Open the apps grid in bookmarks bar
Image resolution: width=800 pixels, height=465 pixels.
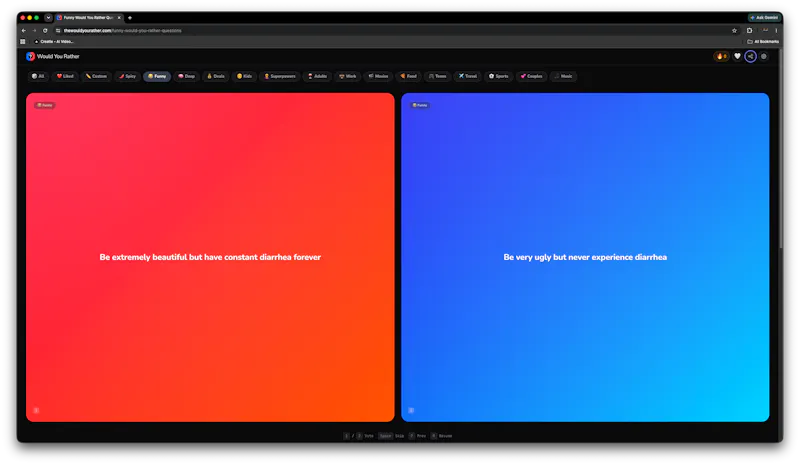(22, 41)
